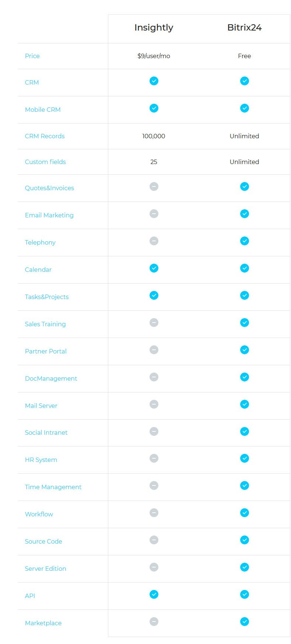The image size is (291, 644).
Task: Open the Partner Portal label
Action: tap(46, 351)
